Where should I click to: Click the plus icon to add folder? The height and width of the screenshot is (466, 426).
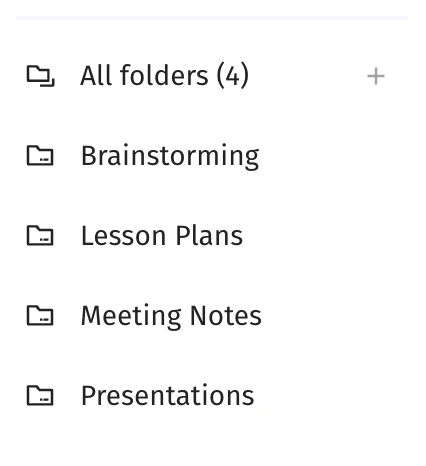coord(376,76)
